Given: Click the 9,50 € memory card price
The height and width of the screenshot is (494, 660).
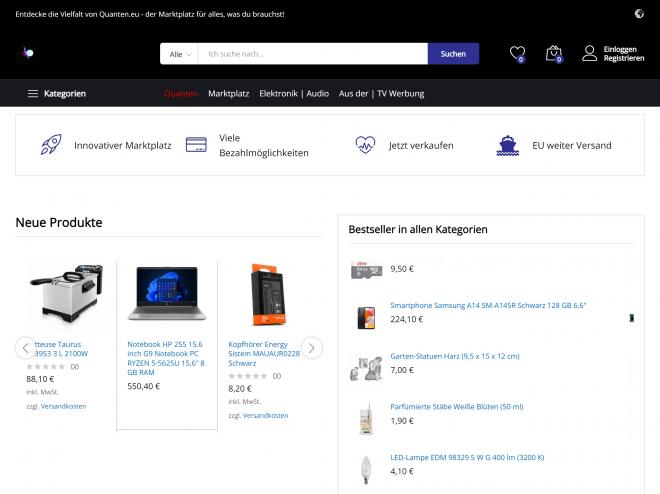Looking at the screenshot, I should tap(402, 268).
